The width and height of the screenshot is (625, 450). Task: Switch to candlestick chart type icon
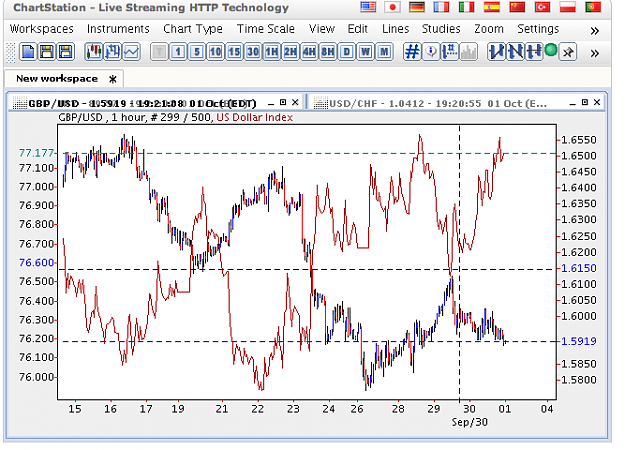click(x=94, y=52)
